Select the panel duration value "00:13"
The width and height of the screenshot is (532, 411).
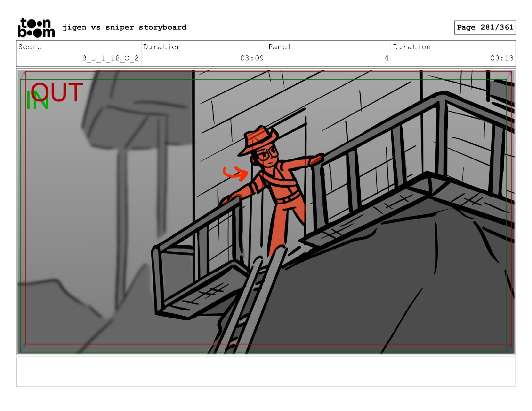click(x=502, y=58)
